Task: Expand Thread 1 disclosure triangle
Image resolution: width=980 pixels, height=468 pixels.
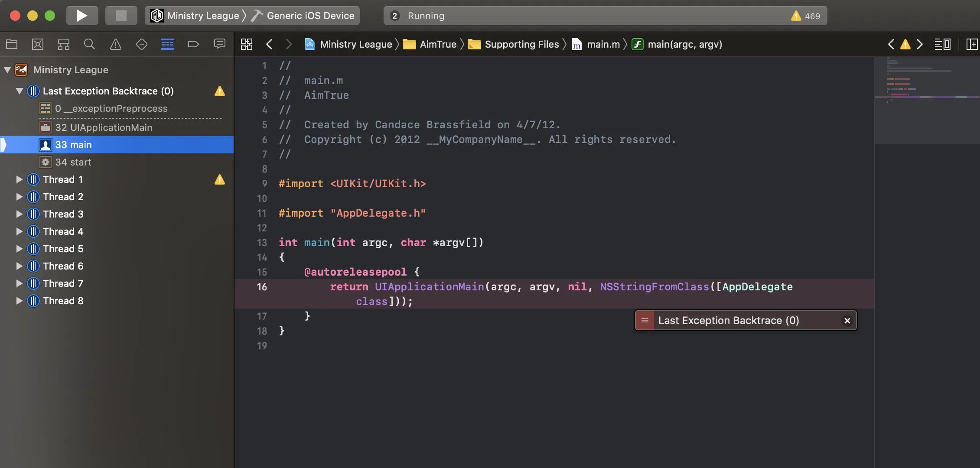Action: [19, 179]
